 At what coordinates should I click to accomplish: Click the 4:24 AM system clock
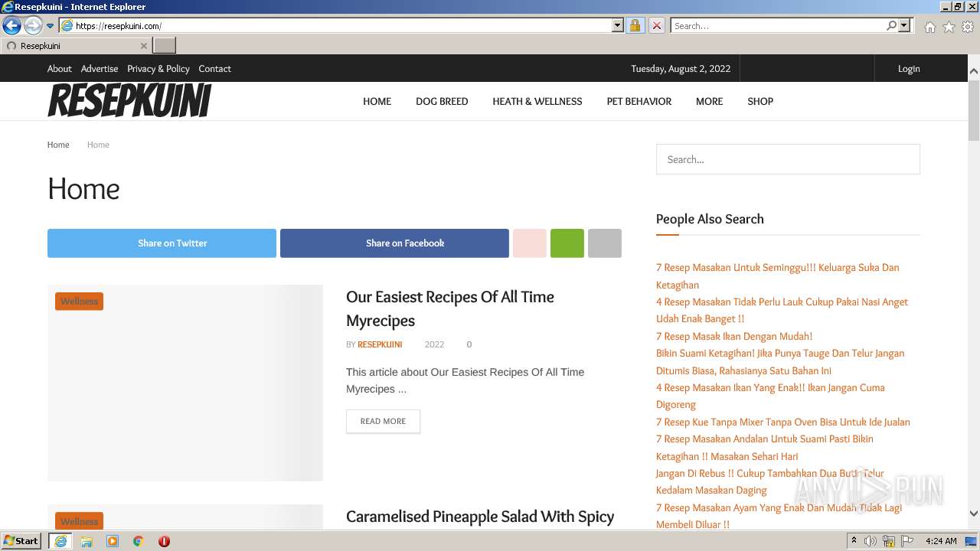[x=941, y=541]
